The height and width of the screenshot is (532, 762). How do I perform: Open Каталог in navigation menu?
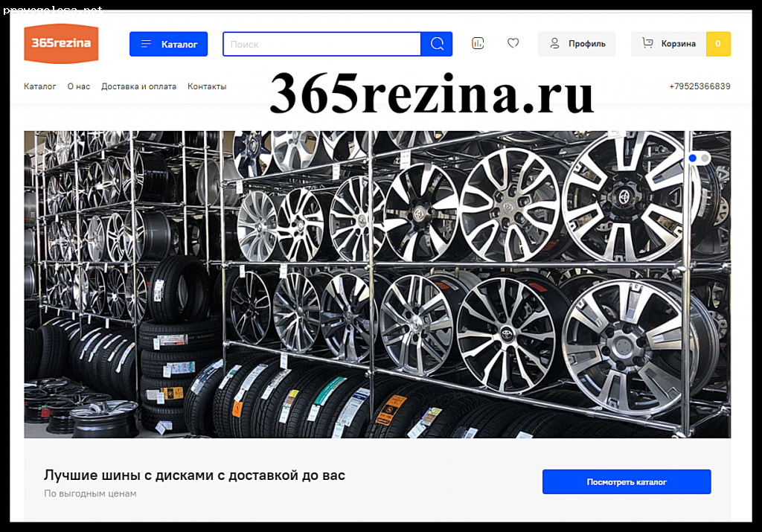(x=40, y=86)
